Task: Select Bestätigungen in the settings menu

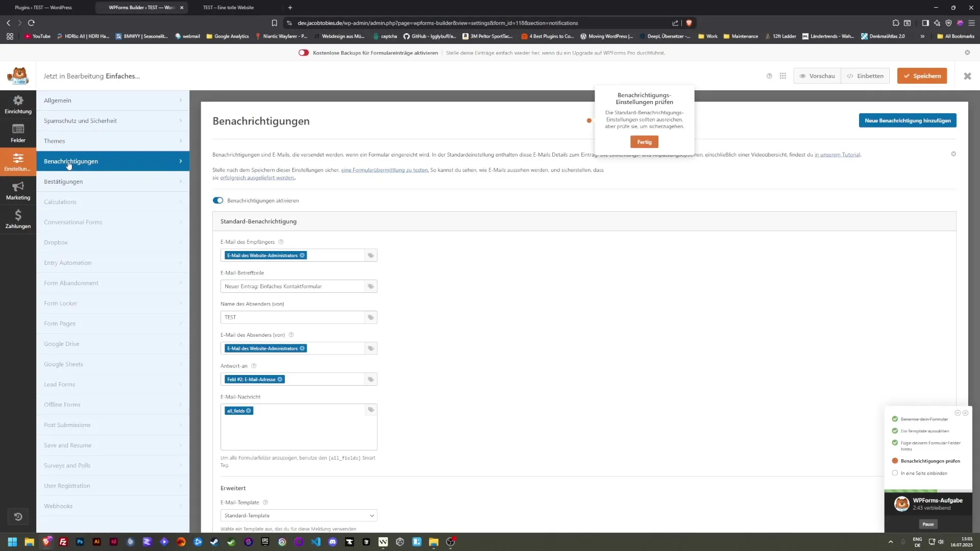Action: [113, 181]
